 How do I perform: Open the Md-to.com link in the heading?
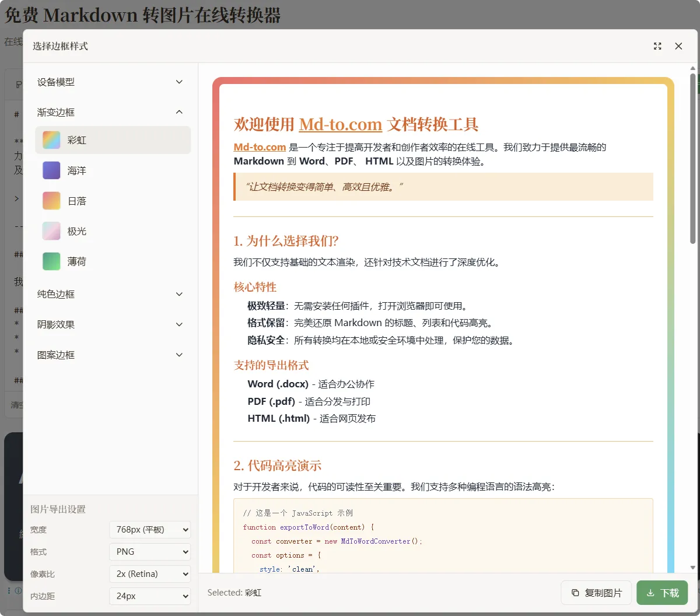340,124
